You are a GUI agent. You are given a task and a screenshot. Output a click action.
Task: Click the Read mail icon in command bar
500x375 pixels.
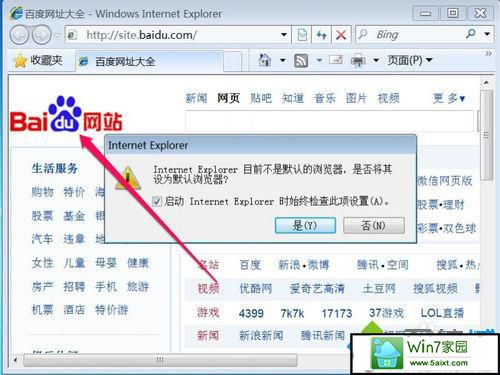click(336, 60)
